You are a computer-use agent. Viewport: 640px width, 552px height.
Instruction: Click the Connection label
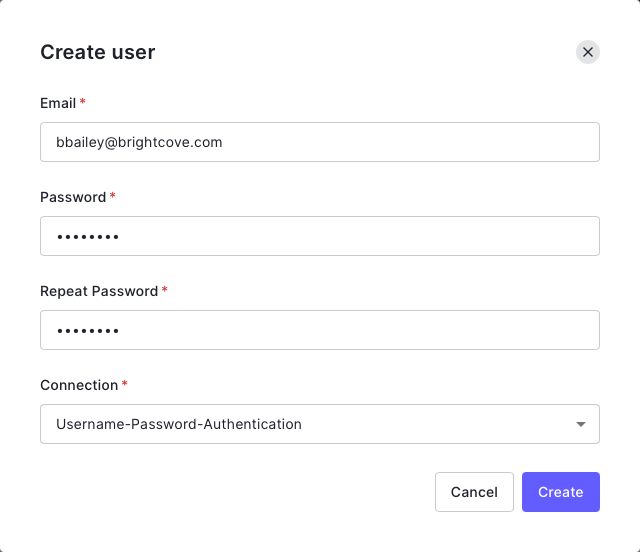[79, 385]
